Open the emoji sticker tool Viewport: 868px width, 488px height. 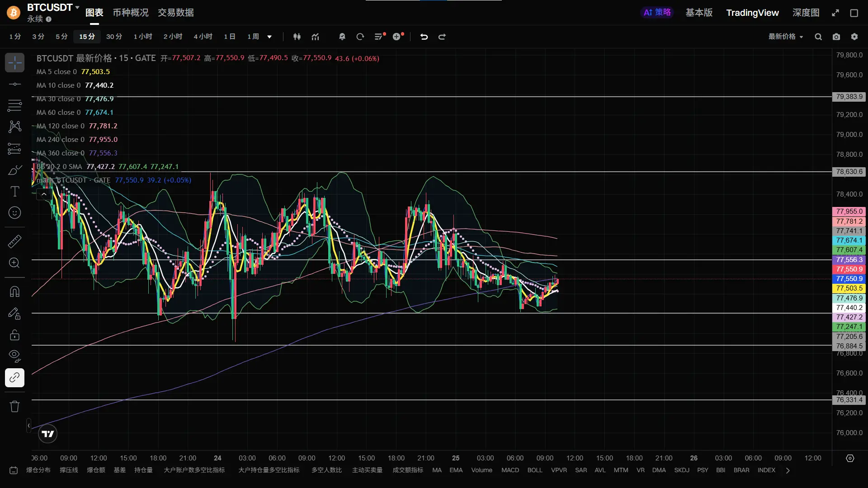[x=14, y=212]
